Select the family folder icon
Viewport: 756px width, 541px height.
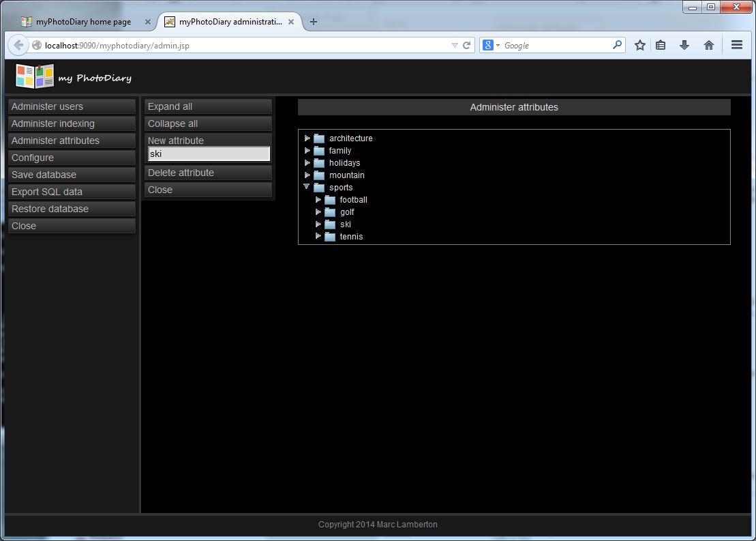pyautogui.click(x=319, y=151)
